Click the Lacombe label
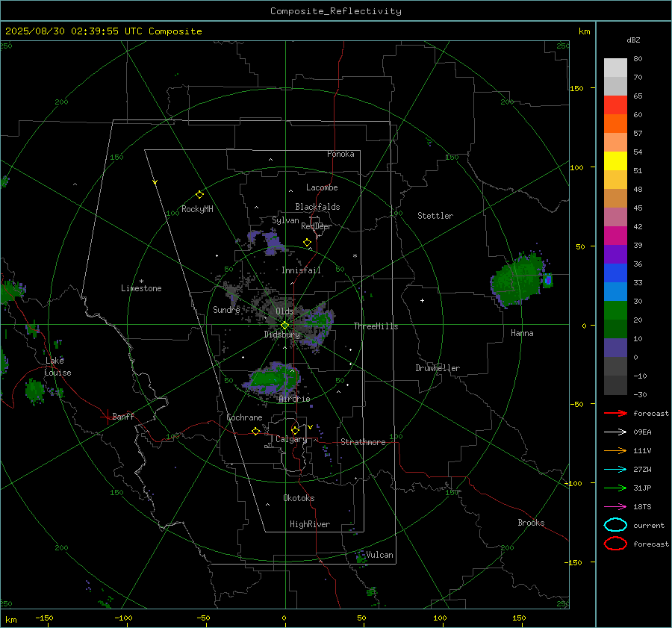 click(x=322, y=187)
